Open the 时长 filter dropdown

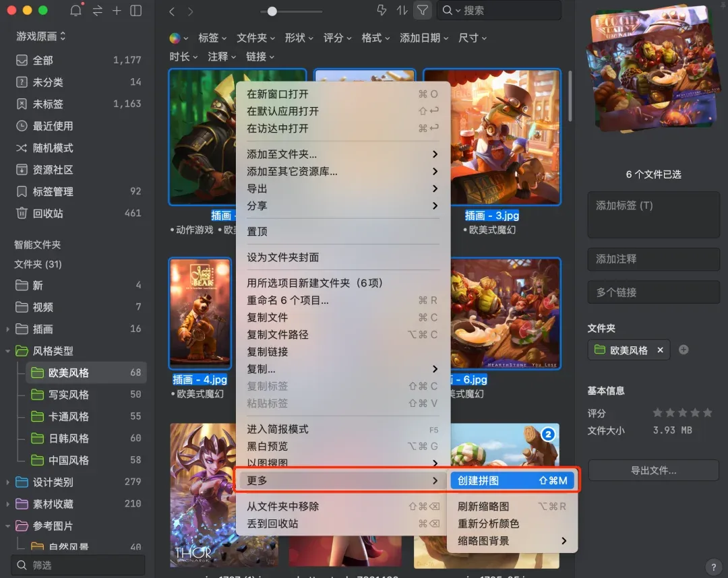[183, 57]
